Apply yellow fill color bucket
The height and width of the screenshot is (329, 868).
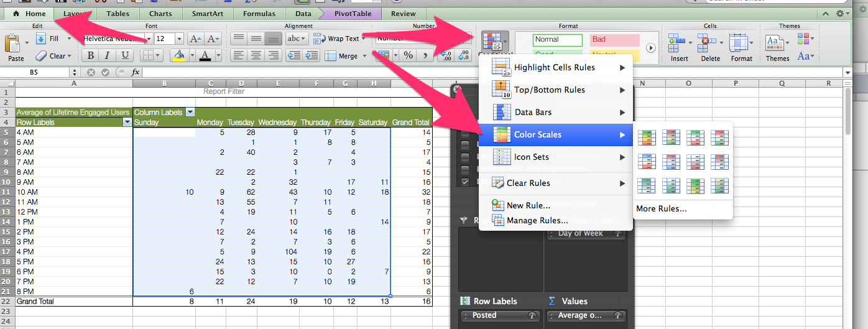179,55
